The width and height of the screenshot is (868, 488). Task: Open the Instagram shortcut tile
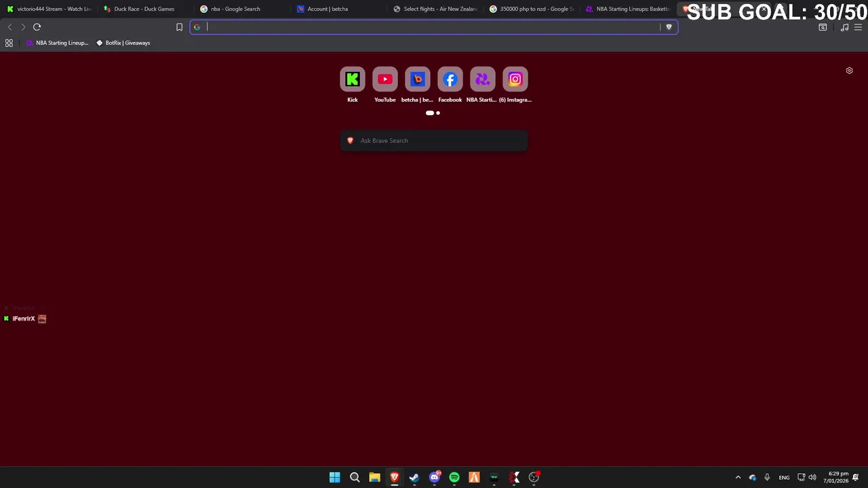[x=515, y=79]
